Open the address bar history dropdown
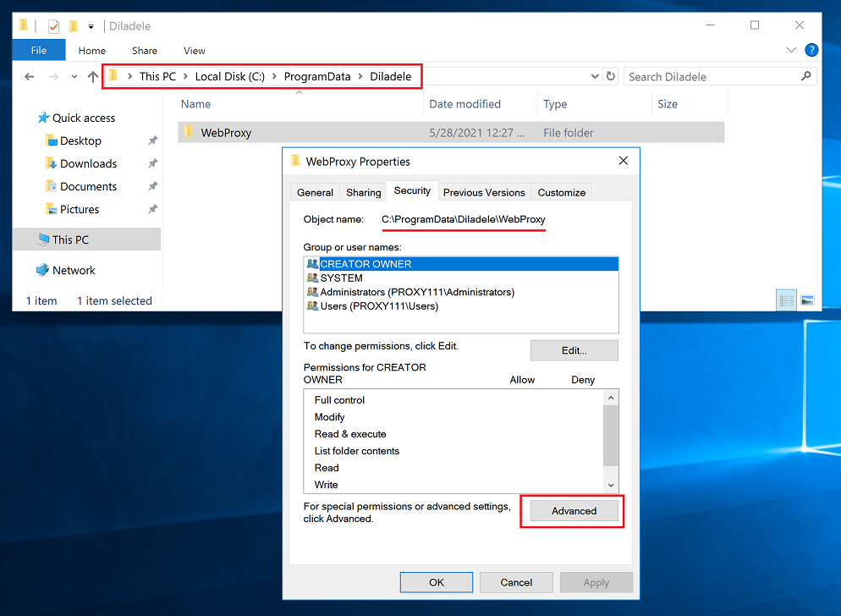Screen dimensions: 841x616 [x=595, y=76]
